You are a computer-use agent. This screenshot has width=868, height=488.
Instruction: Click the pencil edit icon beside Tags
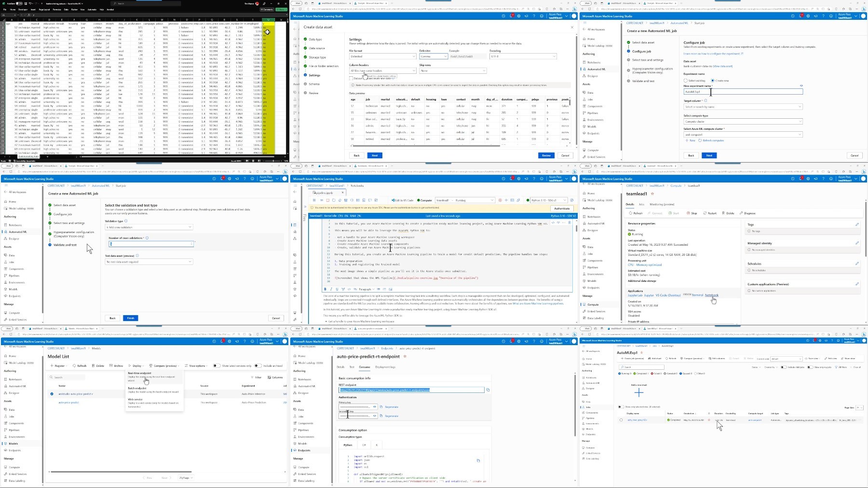click(857, 224)
